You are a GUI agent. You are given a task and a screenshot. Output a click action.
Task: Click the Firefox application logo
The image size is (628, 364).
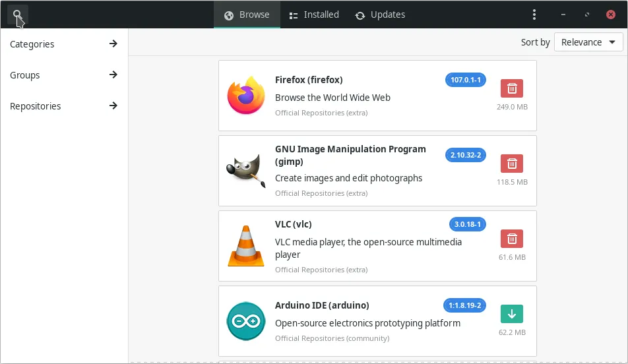click(x=245, y=96)
